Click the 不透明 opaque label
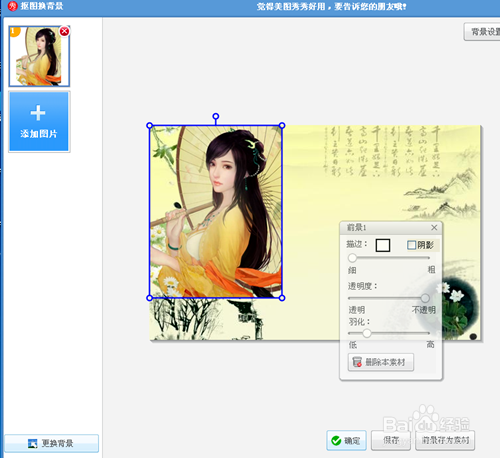 424,310
